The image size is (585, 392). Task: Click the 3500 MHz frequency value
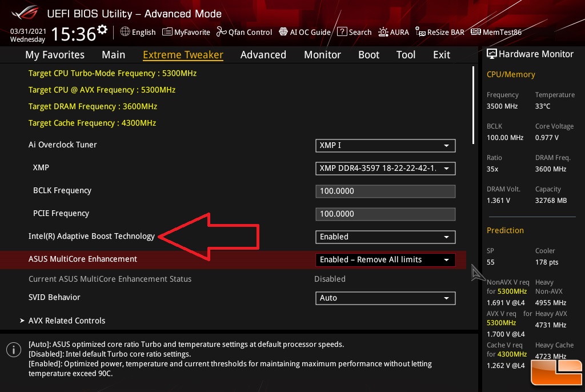pos(502,106)
